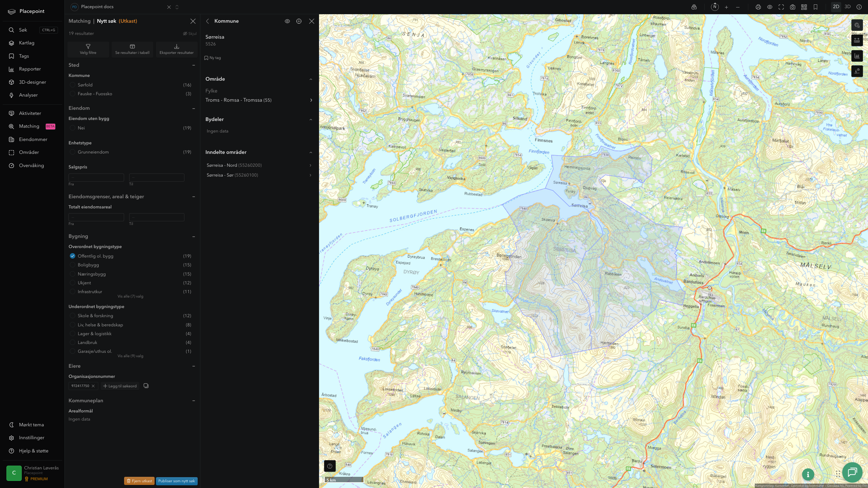Collapse the Inndelte områder section

[311, 152]
